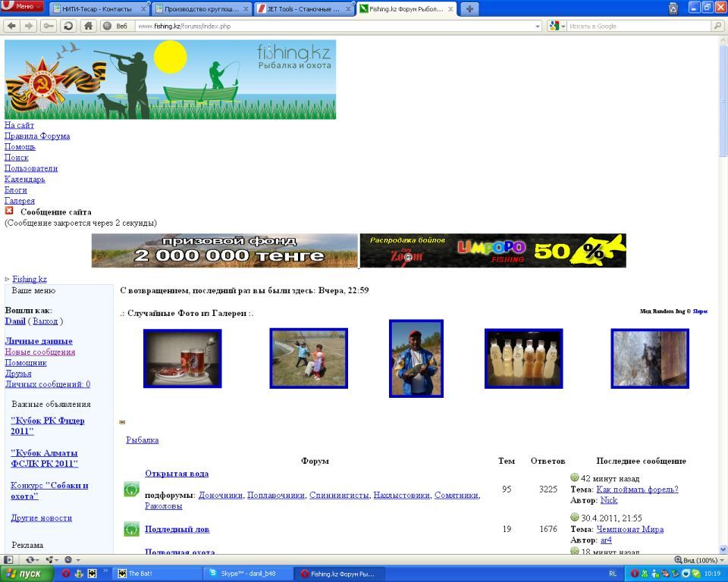
Task: Open a new tab with plus button
Action: (469, 9)
